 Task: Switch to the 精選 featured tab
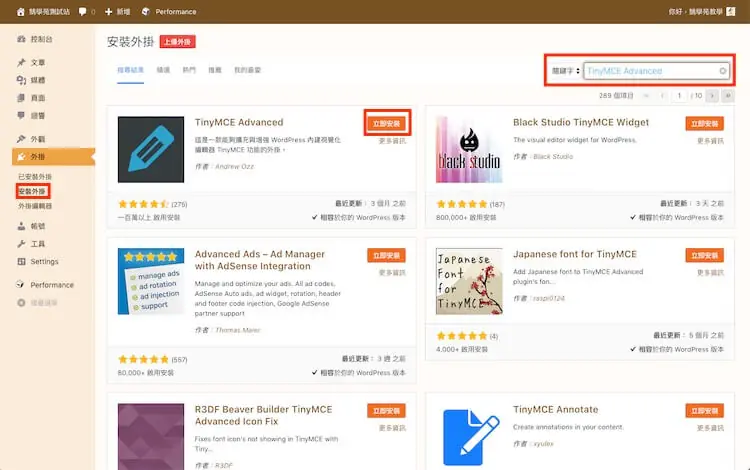(163, 70)
